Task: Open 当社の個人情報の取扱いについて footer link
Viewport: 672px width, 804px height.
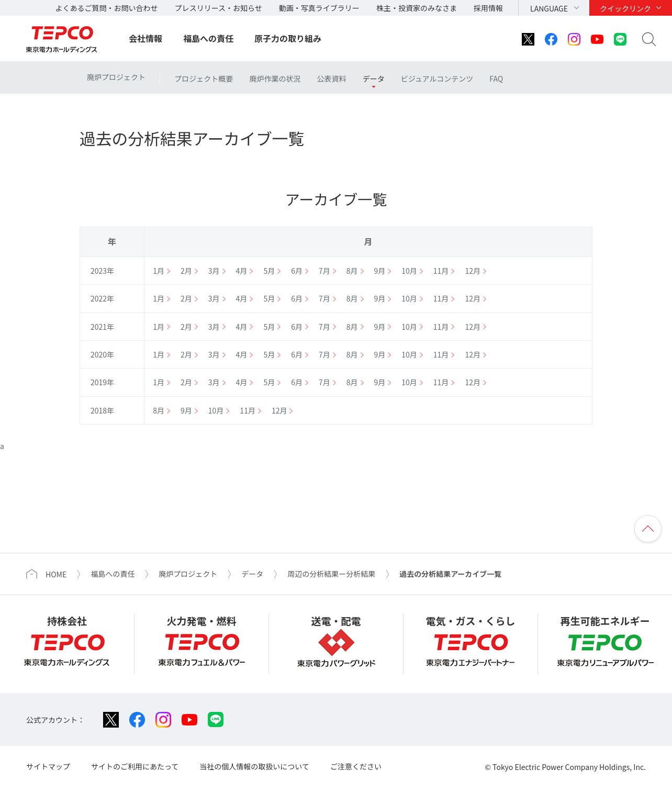Action: coord(254,767)
